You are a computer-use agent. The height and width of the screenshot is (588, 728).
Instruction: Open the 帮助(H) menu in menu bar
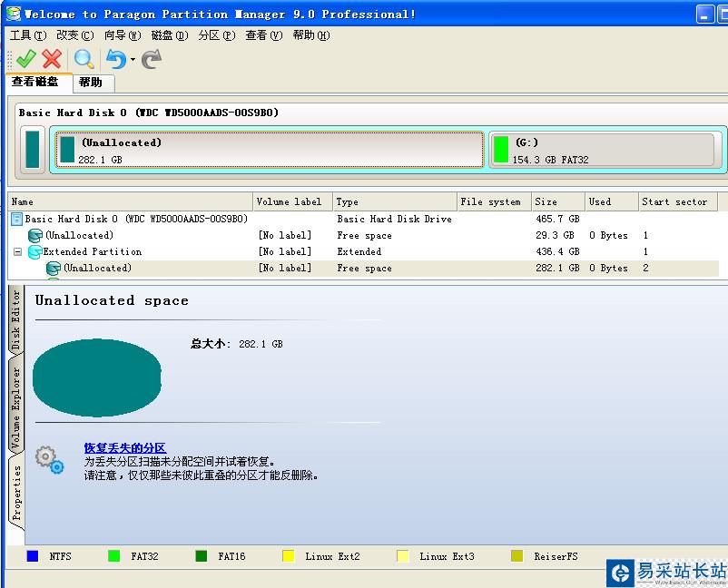[x=311, y=35]
